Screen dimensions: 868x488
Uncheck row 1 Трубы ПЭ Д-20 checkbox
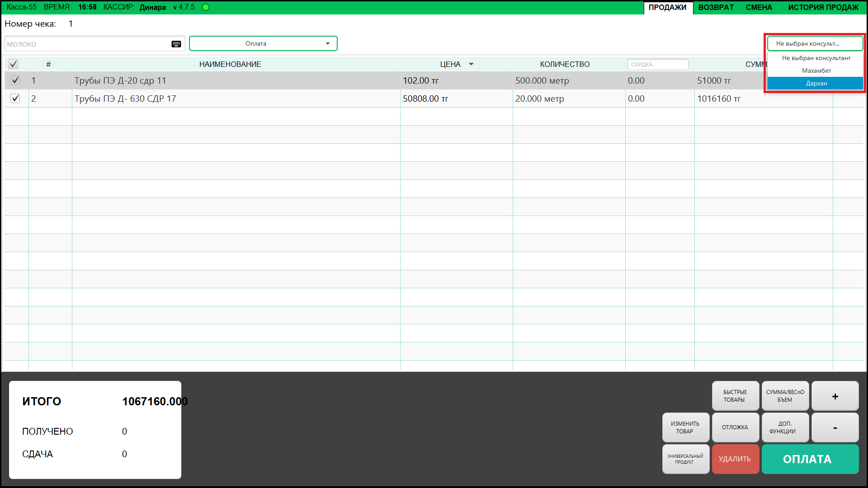click(x=15, y=80)
